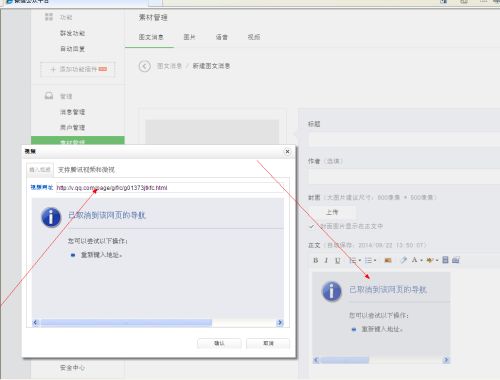The width and height of the screenshot is (500, 380).
Task: Toggle underline in the article editor toolbar
Action: pyautogui.click(x=338, y=260)
